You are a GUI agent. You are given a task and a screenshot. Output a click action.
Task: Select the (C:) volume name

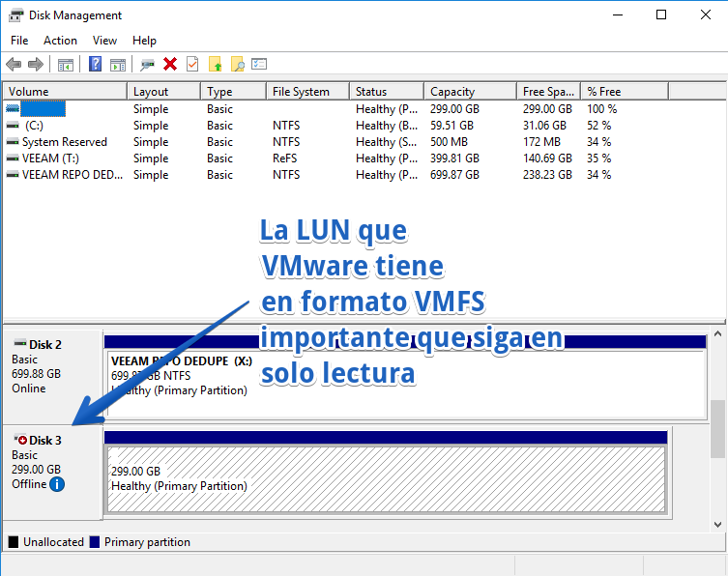click(34, 126)
